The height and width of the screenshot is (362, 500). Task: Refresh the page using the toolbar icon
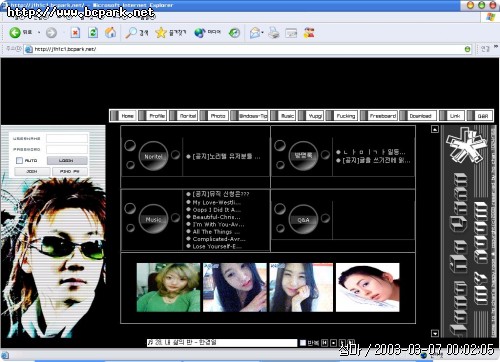(93, 32)
